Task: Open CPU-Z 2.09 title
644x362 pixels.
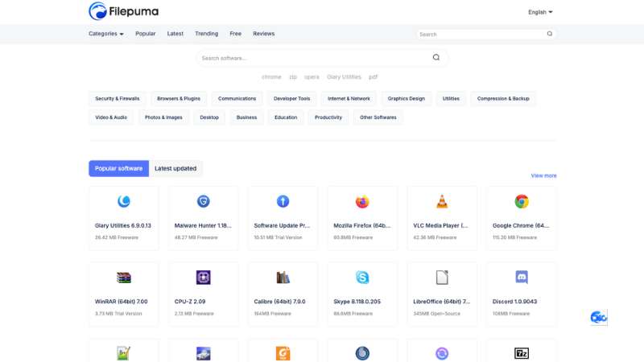Action: click(x=190, y=301)
